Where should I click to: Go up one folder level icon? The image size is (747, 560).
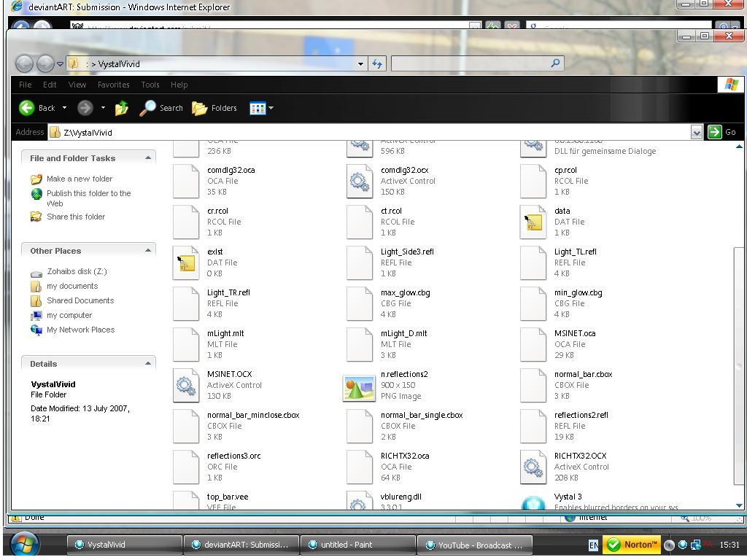pos(122,108)
